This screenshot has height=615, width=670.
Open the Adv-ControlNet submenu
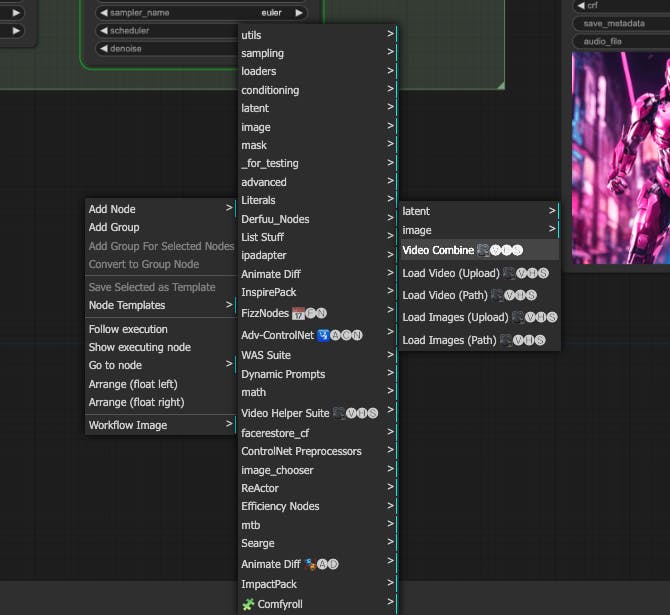(317, 335)
